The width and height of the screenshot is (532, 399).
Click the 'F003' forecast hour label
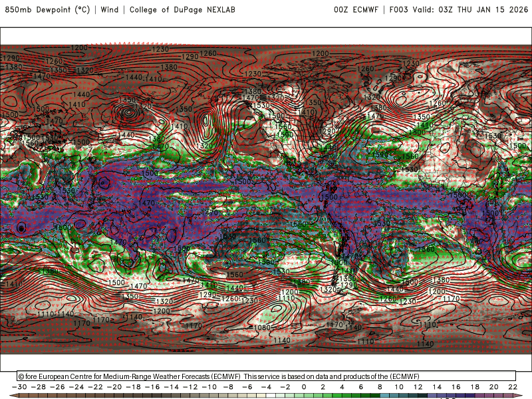coord(398,9)
